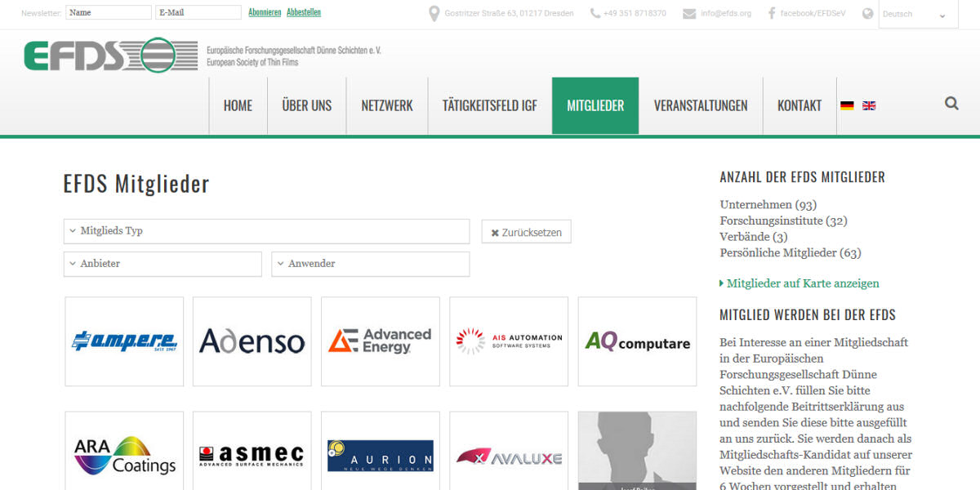Click the Abbestellen newsletter link
980x490 pixels.
304,12
